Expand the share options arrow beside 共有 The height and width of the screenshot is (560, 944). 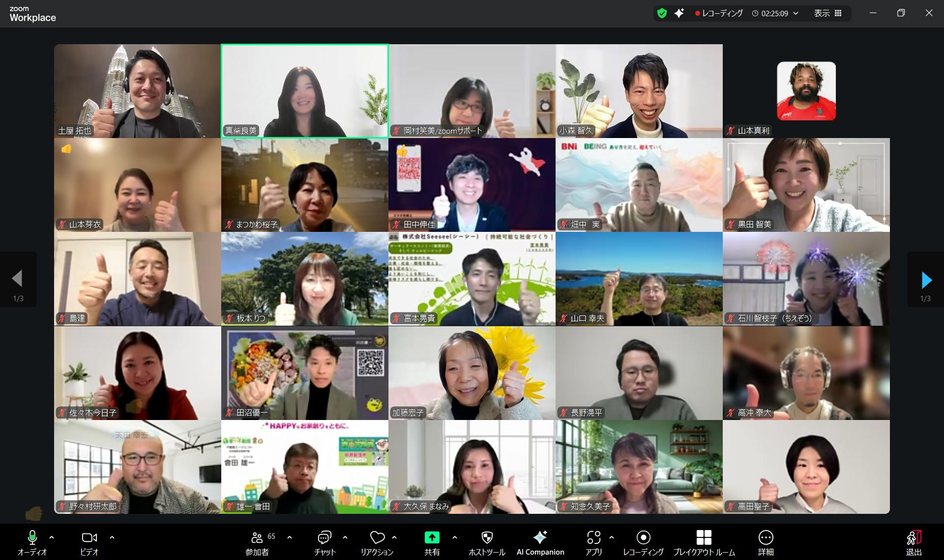[x=454, y=537]
